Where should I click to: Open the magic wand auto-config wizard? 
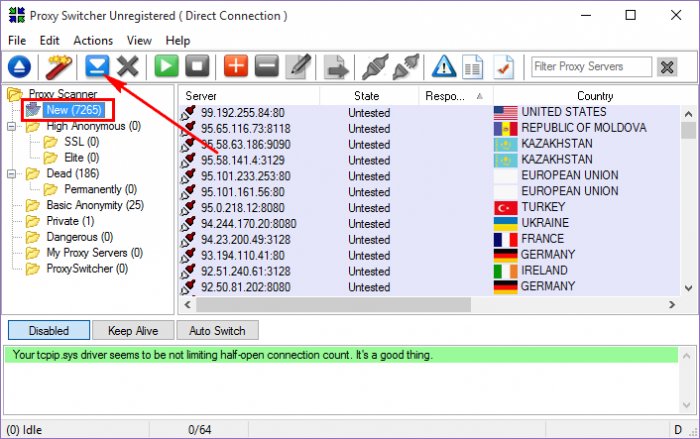coord(58,67)
